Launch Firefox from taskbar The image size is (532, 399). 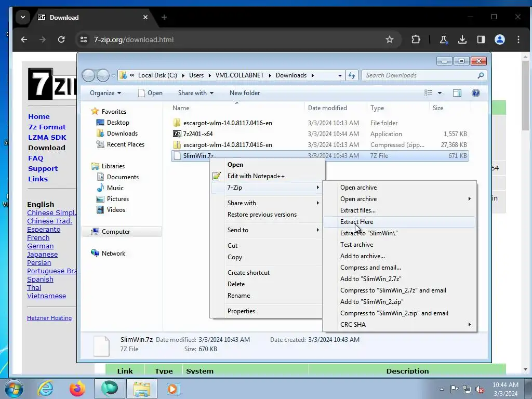coord(77,389)
